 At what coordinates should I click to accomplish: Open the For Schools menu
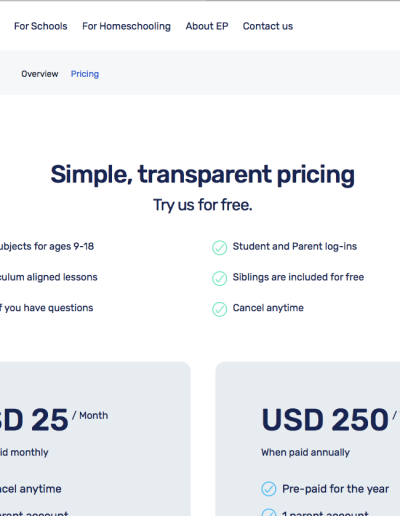pyautogui.click(x=41, y=26)
